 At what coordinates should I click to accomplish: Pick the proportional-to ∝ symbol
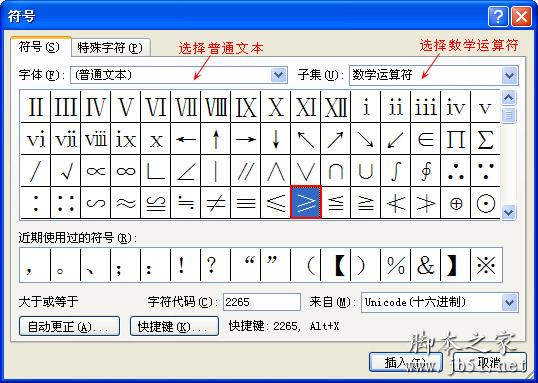96,171
